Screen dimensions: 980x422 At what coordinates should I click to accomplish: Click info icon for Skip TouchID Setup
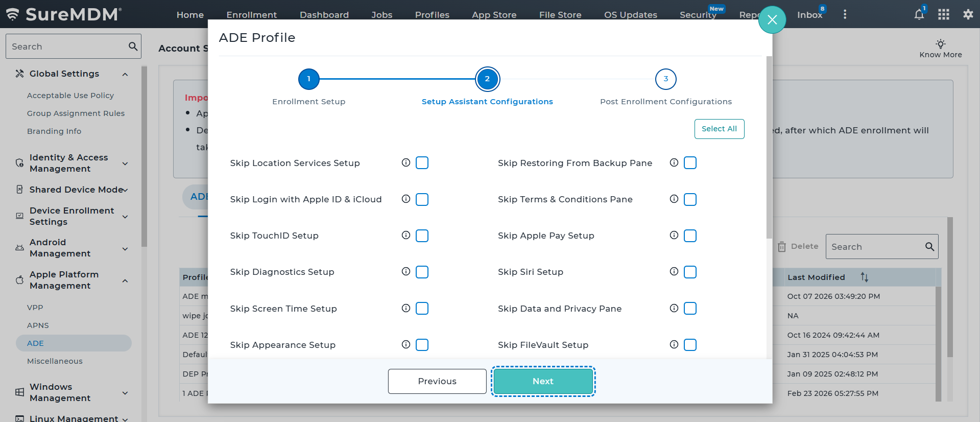pyautogui.click(x=406, y=235)
